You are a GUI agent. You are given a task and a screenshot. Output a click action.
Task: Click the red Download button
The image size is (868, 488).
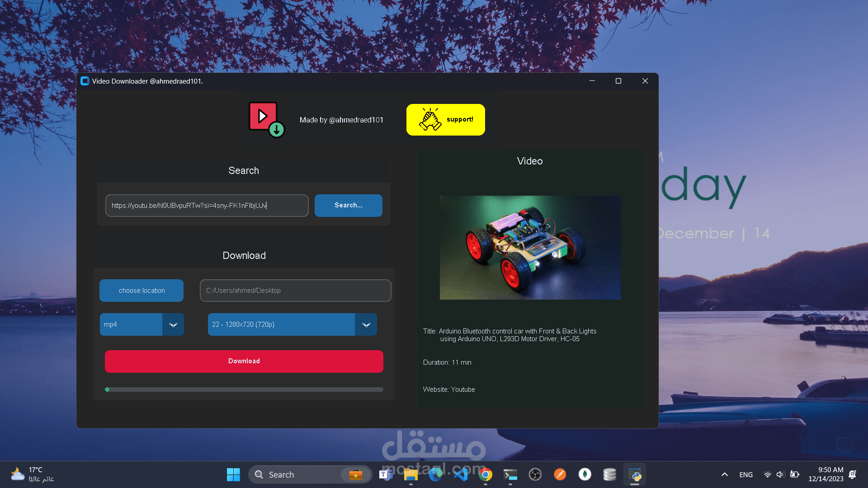click(244, 361)
